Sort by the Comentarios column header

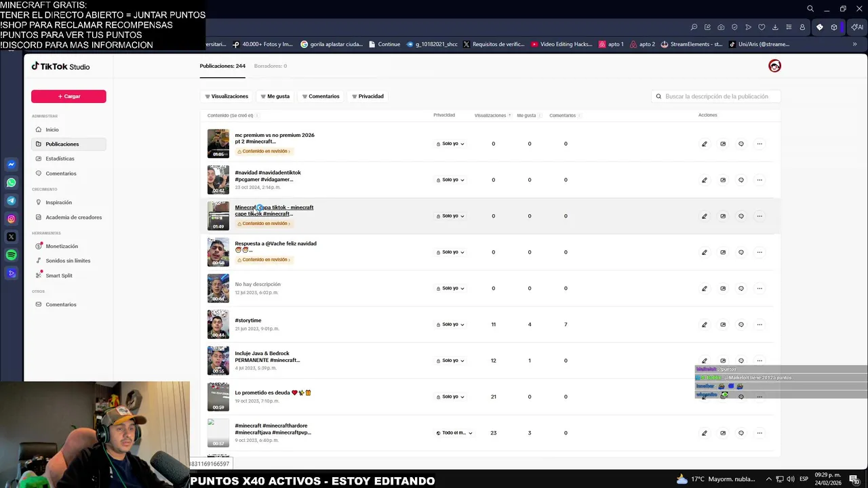[564, 115]
